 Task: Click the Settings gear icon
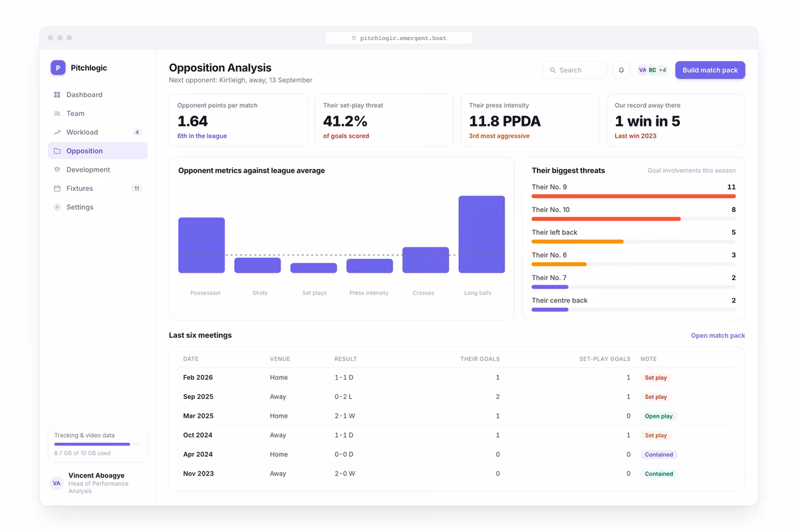tap(57, 207)
